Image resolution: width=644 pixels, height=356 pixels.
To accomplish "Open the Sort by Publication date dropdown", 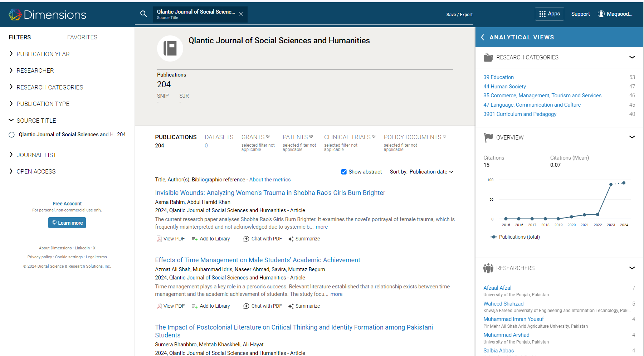I will [x=422, y=172].
